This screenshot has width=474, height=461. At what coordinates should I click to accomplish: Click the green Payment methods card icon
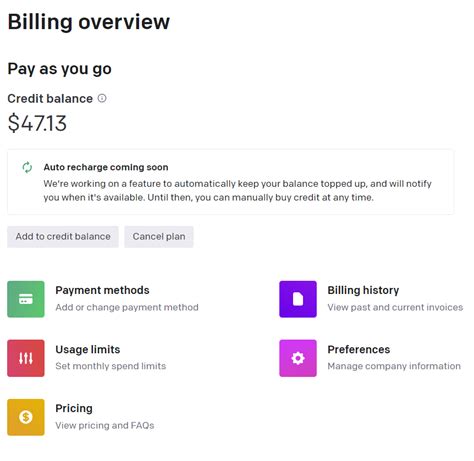pyautogui.click(x=26, y=299)
